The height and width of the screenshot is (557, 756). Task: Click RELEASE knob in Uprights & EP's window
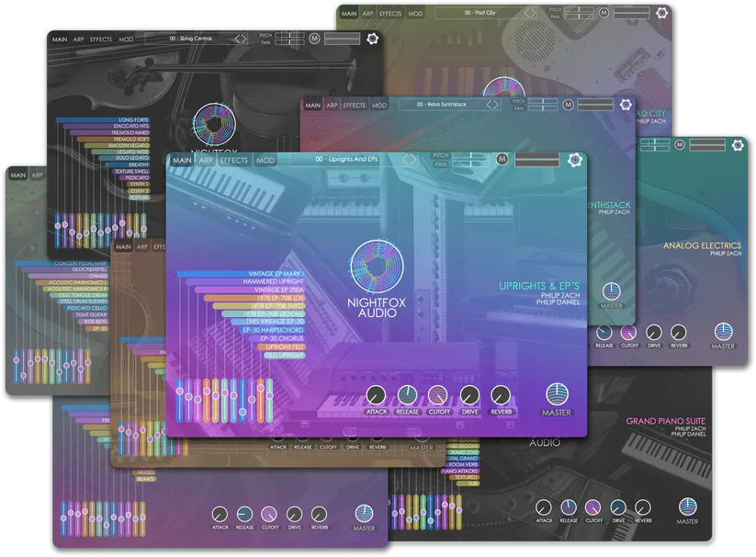[407, 395]
